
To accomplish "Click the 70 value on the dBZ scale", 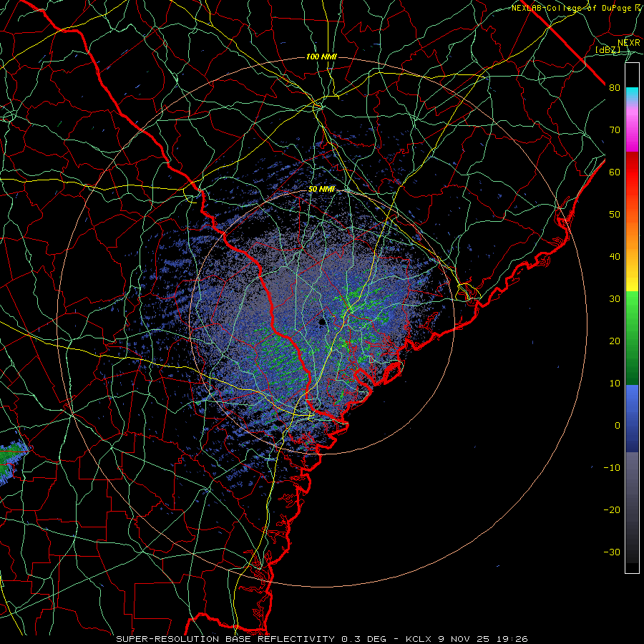I will (615, 130).
